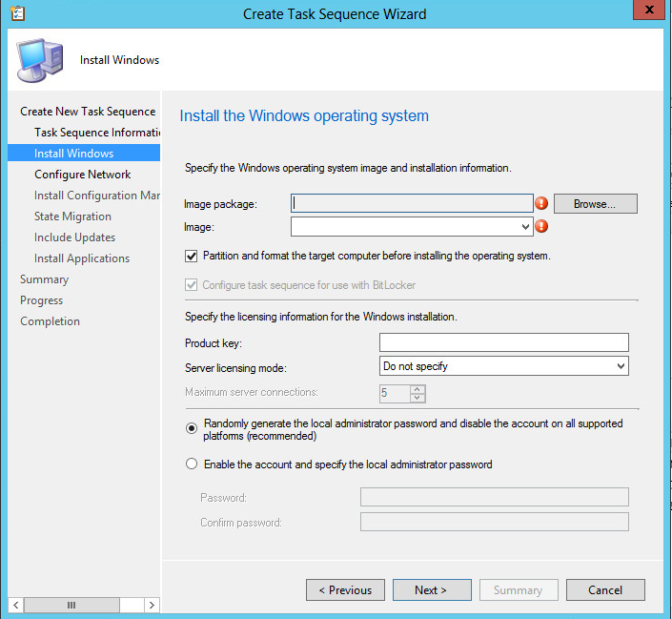Click the 'Install the Windows operating system' heading
This screenshot has width=672, height=619.
(304, 115)
